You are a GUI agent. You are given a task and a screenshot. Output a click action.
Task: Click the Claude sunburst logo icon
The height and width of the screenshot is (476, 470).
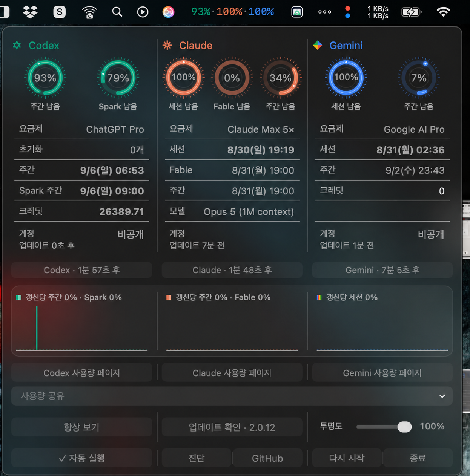167,45
